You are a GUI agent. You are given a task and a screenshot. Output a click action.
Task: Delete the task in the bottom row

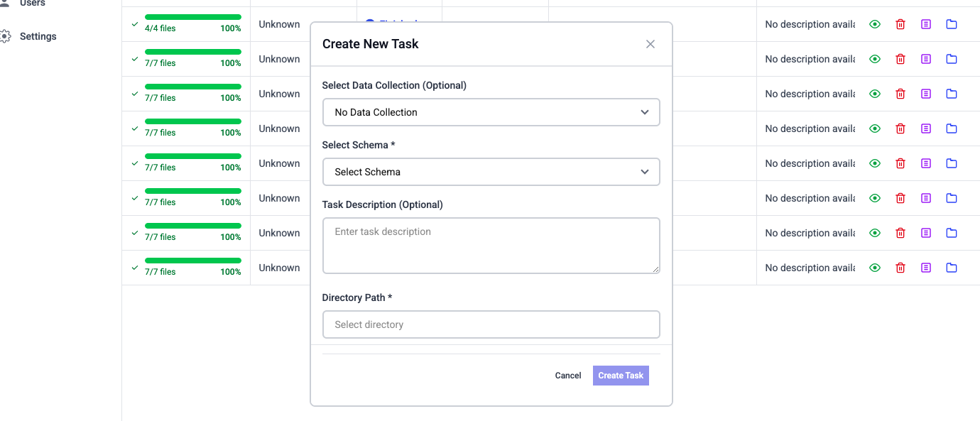(x=900, y=268)
